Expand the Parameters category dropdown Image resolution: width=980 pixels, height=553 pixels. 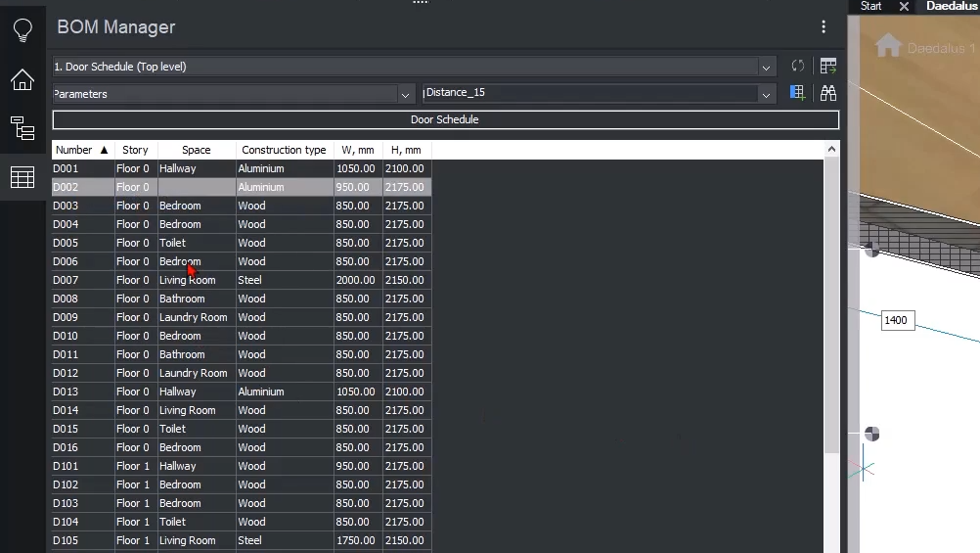[x=405, y=95]
